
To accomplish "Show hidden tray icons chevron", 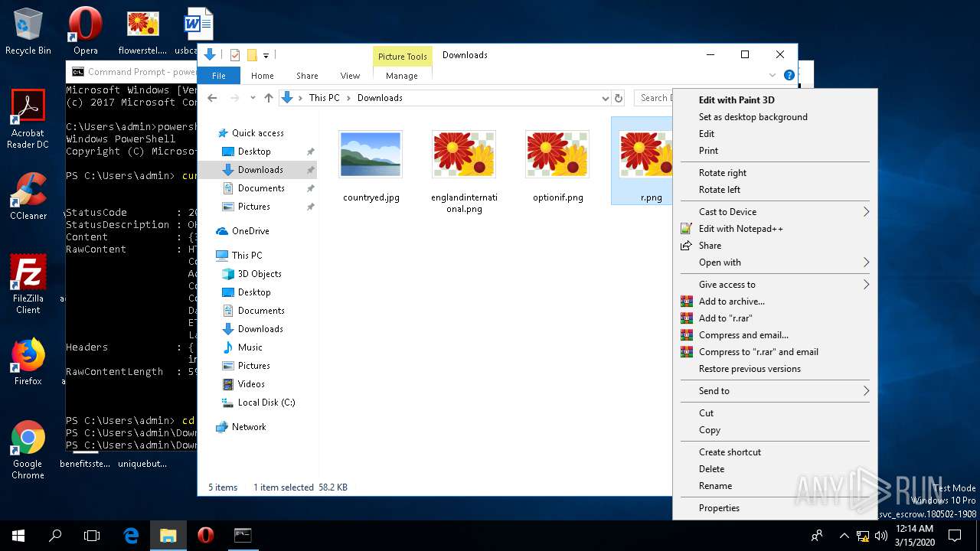I will pos(844,536).
